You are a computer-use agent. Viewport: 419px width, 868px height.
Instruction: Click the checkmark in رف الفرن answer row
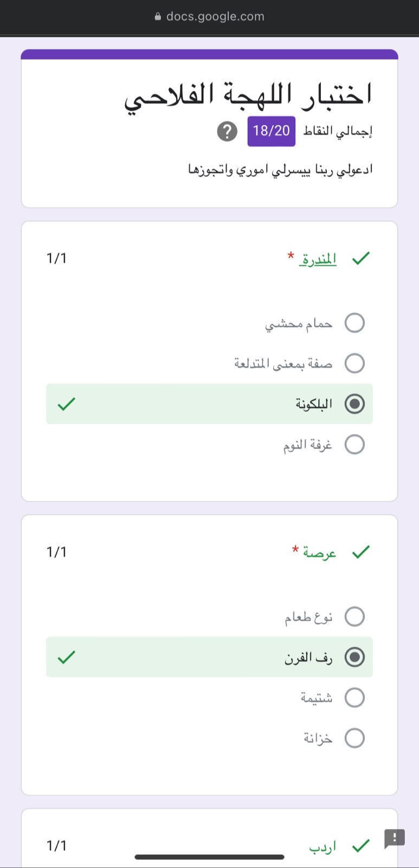(66, 658)
